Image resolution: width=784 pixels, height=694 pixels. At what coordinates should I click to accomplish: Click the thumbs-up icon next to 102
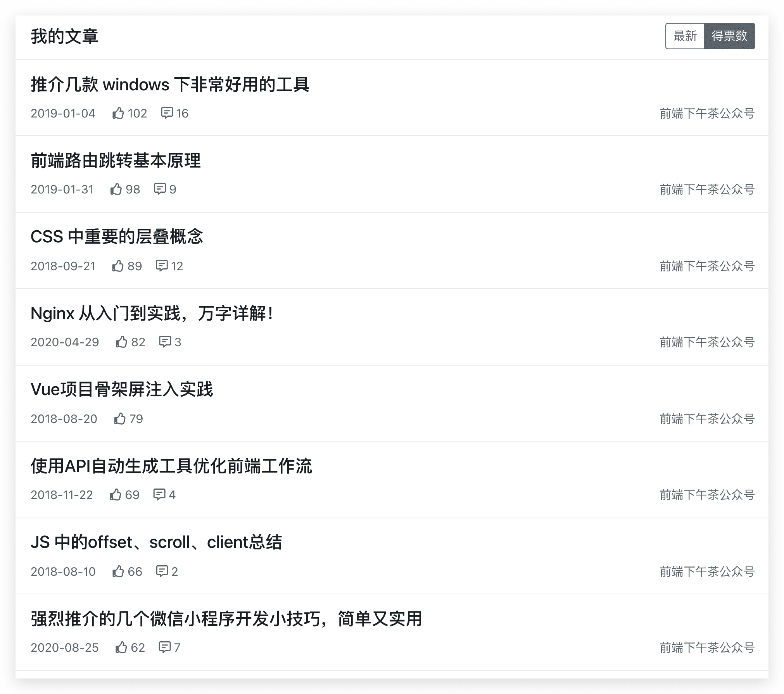coord(118,113)
